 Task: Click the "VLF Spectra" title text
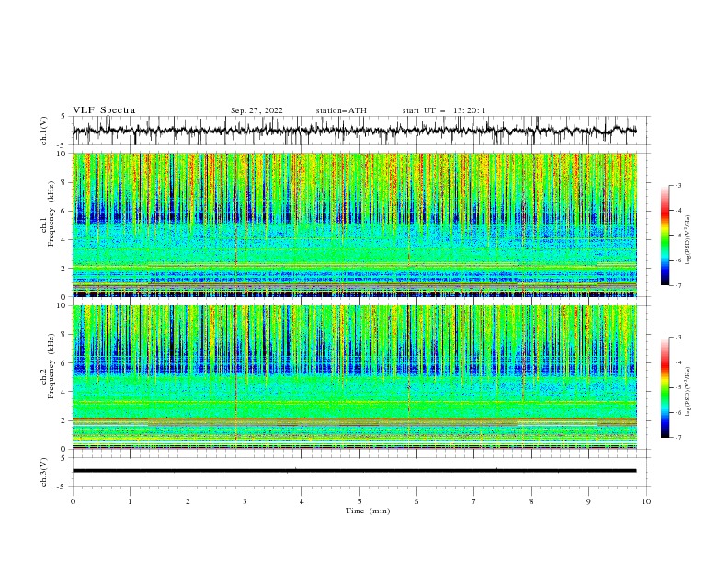104,110
